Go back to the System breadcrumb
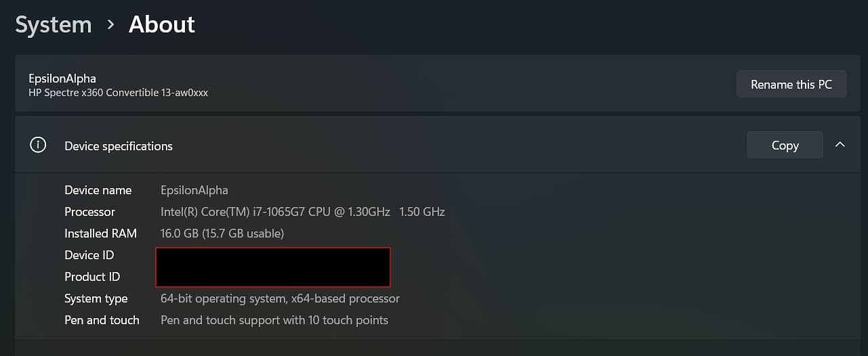The width and height of the screenshot is (868, 356). point(54,25)
